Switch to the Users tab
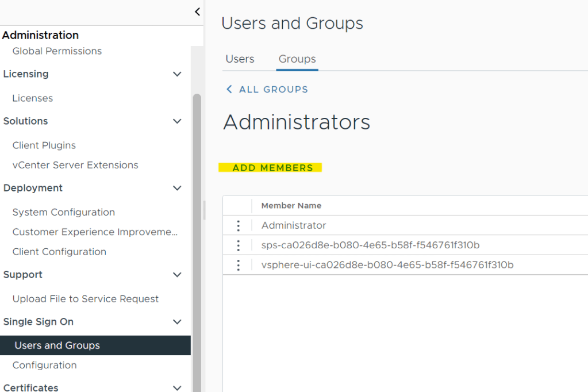Image resolution: width=588 pixels, height=392 pixels. (240, 59)
